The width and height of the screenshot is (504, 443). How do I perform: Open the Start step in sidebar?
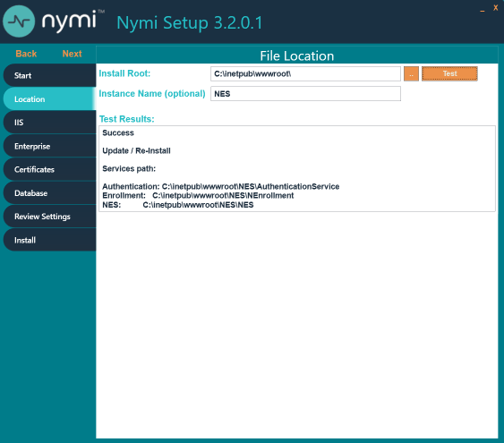click(49, 75)
